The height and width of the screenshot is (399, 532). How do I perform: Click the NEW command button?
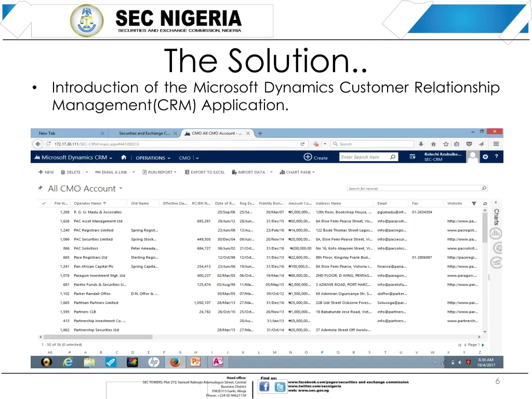tap(46, 172)
